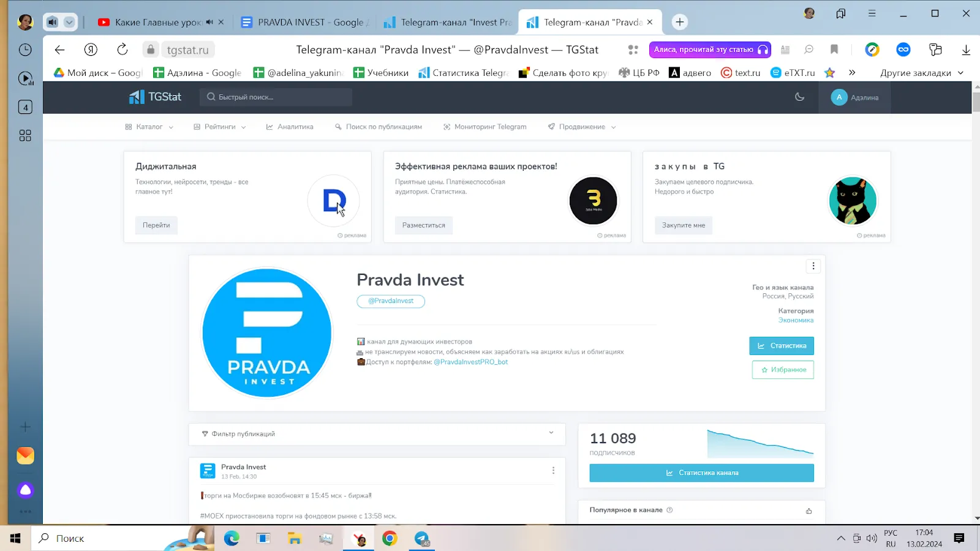Click the tgstat.ru address field

pyautogui.click(x=188, y=50)
